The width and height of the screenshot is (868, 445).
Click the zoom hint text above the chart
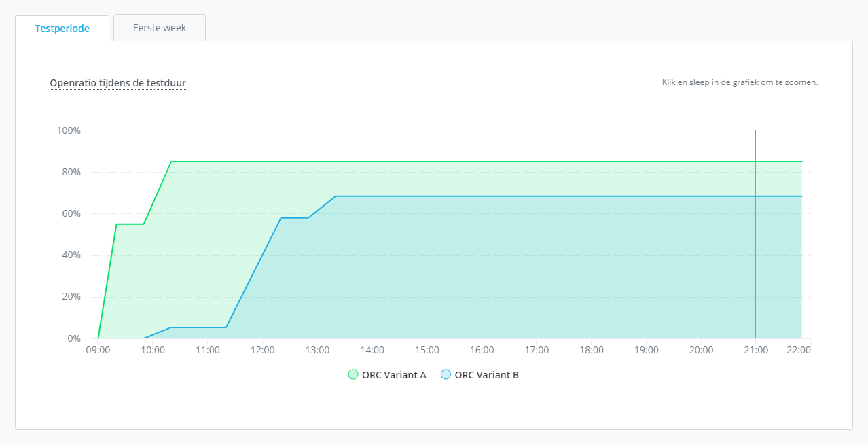[x=740, y=82]
